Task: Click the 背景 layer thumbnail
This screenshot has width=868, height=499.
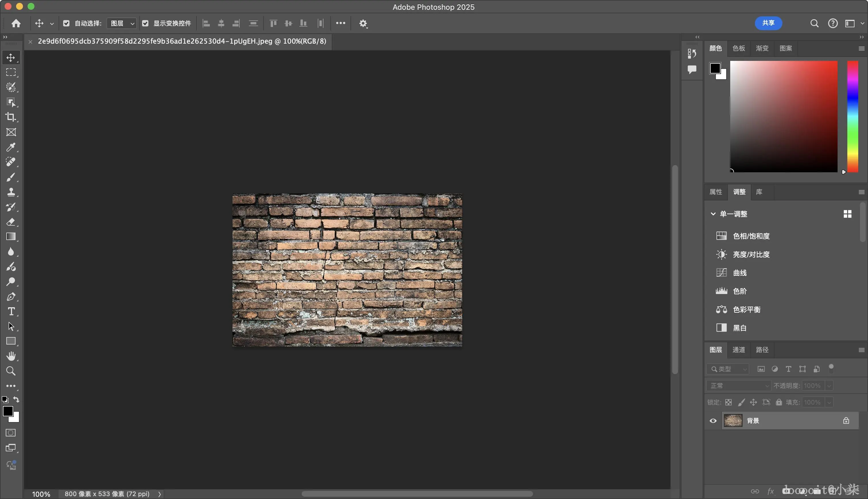Action: [733, 421]
